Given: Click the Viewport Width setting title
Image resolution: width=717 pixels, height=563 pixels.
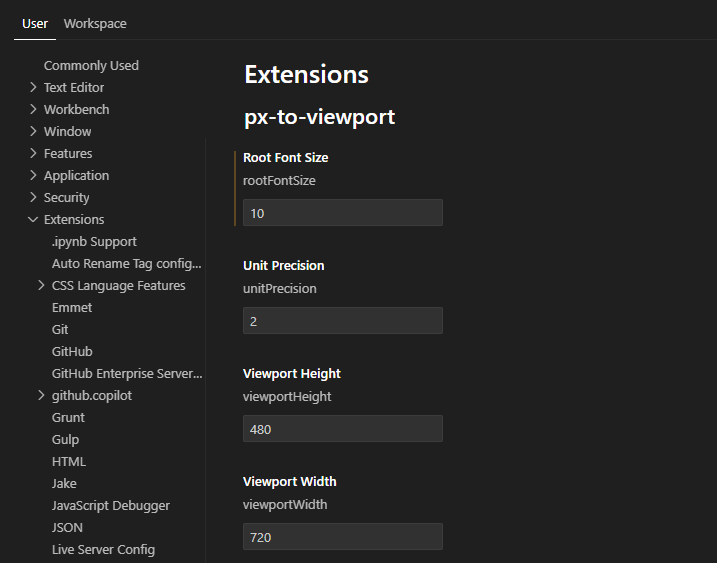Looking at the screenshot, I should 289,482.
